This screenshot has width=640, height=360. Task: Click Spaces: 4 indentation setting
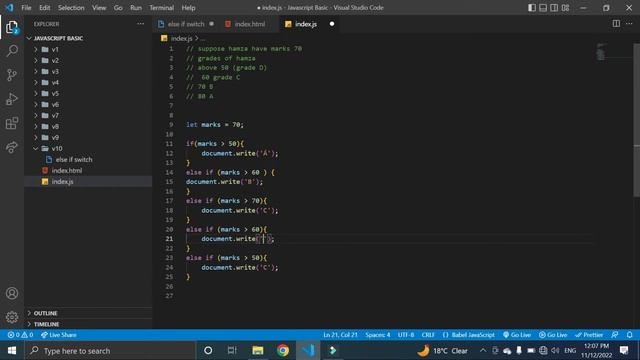pos(378,335)
